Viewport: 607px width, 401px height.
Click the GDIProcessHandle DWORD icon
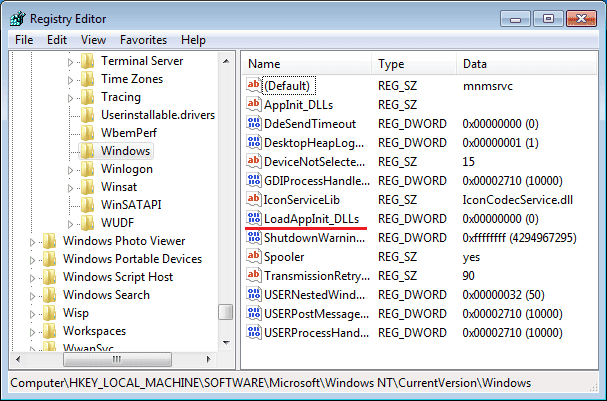coord(254,180)
